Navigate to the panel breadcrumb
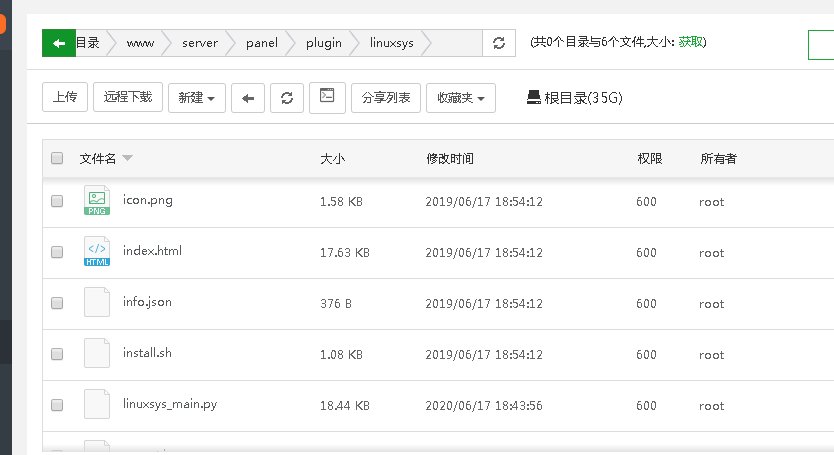This screenshot has width=834, height=455. [x=261, y=43]
